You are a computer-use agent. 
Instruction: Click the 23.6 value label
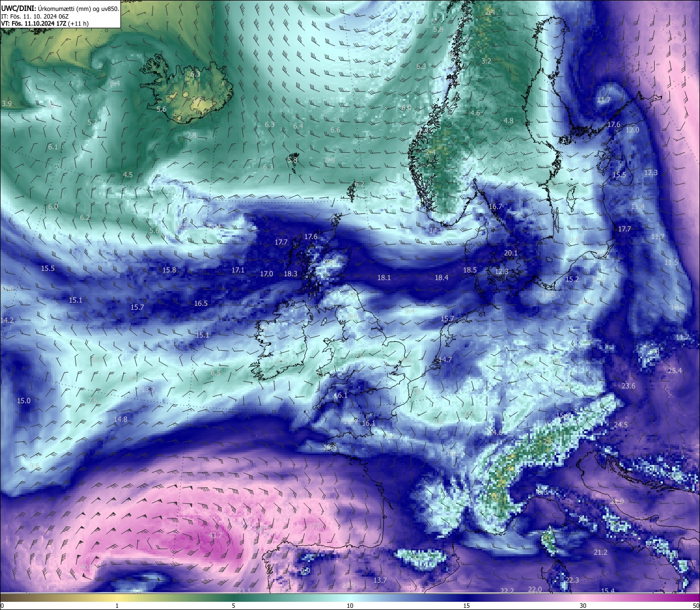pos(628,386)
